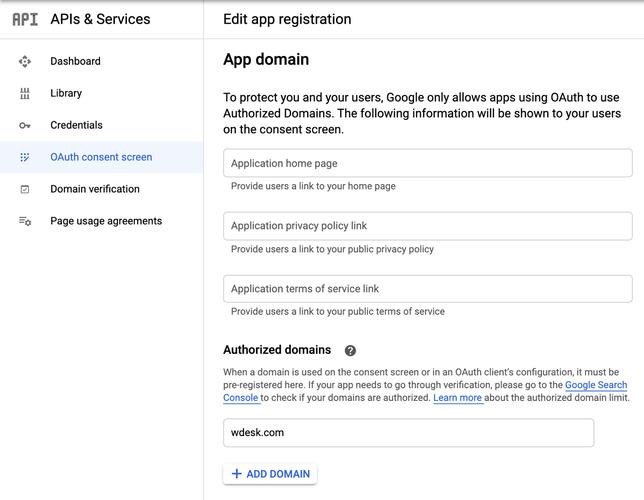Click the API logo icon
644x500 pixels.
point(25,19)
